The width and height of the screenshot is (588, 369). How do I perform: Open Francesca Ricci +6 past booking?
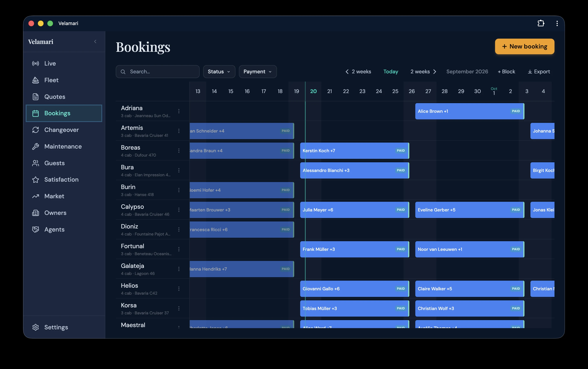pos(242,229)
